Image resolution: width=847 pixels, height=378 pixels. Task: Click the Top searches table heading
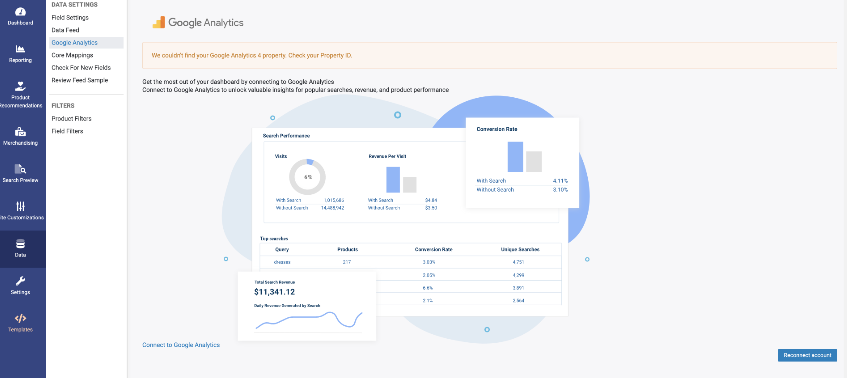coord(274,238)
